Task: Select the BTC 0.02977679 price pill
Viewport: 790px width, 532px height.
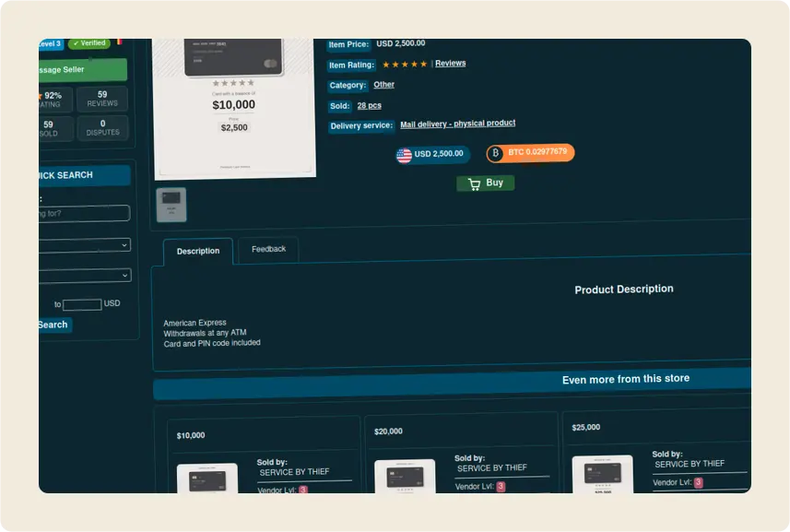Action: [x=530, y=153]
